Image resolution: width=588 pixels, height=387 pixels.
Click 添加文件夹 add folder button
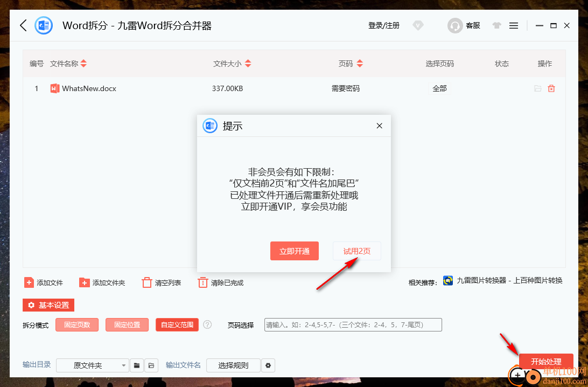tap(102, 282)
